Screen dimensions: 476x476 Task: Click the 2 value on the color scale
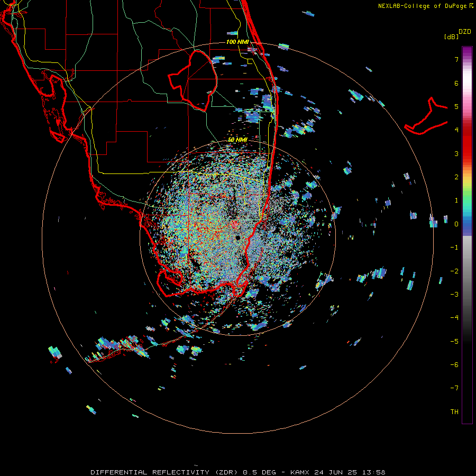click(456, 177)
